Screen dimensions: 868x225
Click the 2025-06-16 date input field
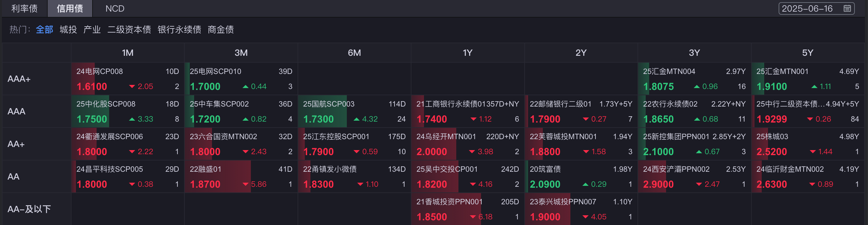pos(817,8)
